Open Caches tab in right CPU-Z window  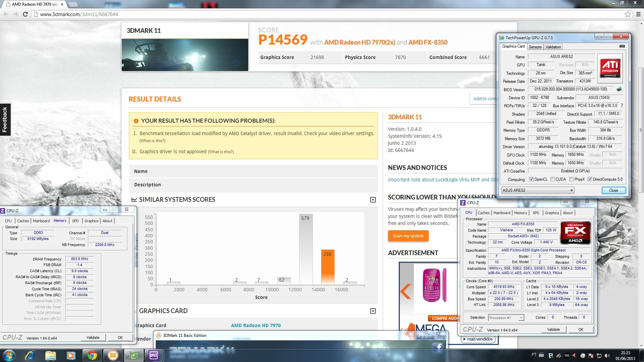point(483,213)
